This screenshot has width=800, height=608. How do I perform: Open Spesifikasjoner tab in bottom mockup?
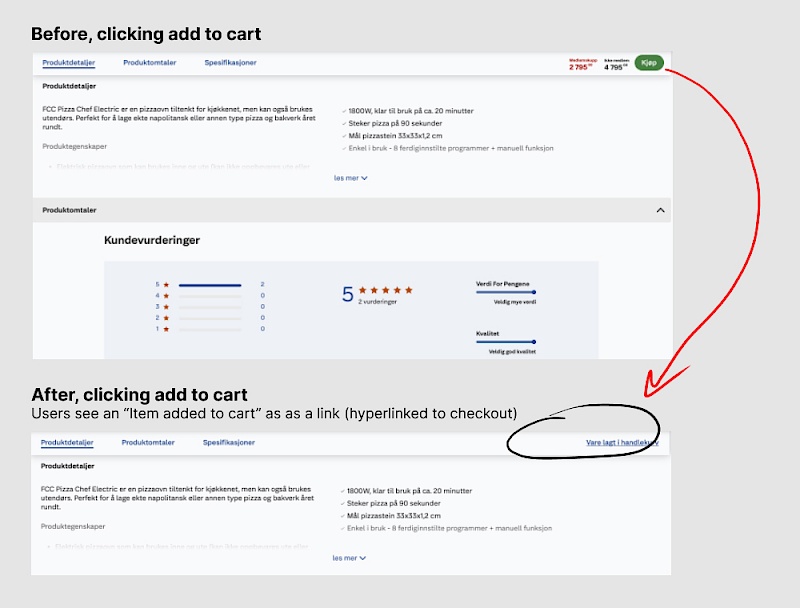(229, 443)
